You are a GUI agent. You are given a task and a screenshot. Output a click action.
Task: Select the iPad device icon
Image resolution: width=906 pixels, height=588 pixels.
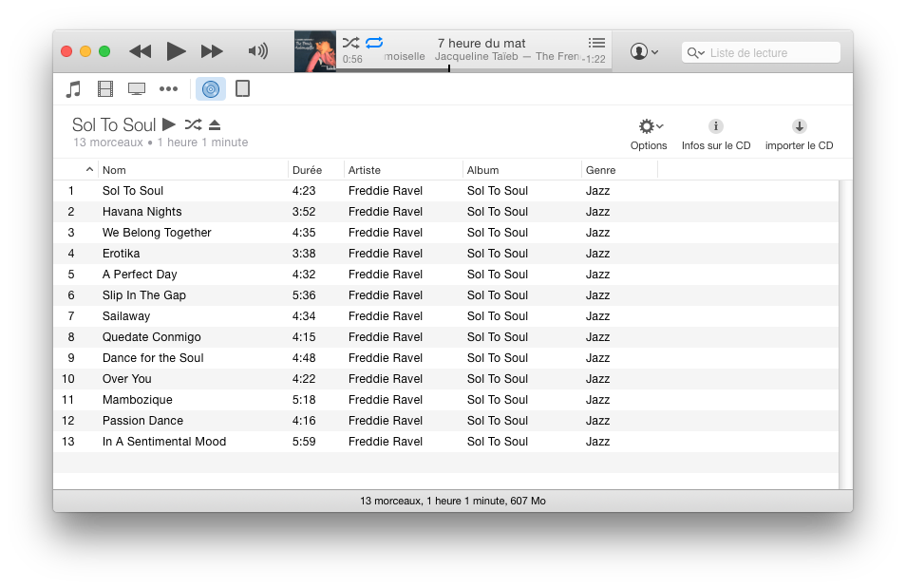coord(243,89)
